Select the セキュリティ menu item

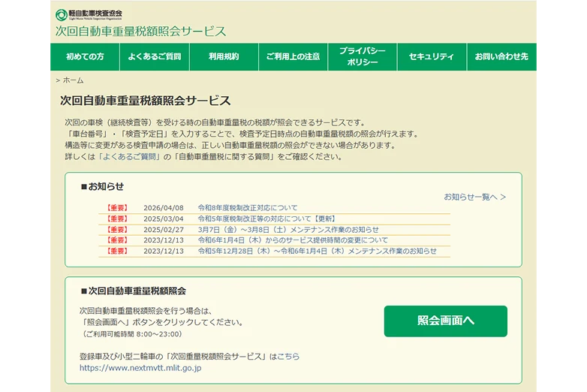432,56
